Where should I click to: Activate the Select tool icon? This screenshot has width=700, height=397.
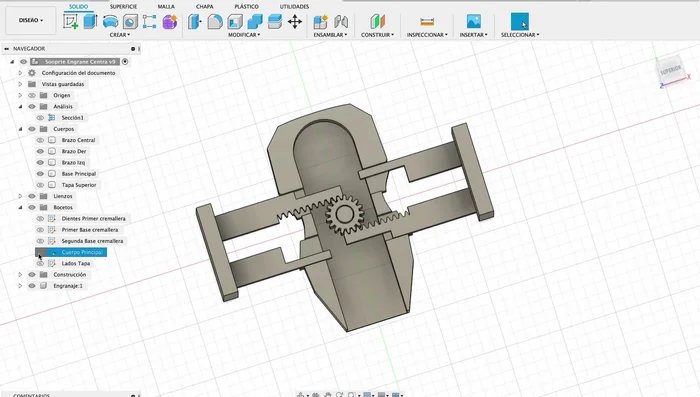click(520, 21)
